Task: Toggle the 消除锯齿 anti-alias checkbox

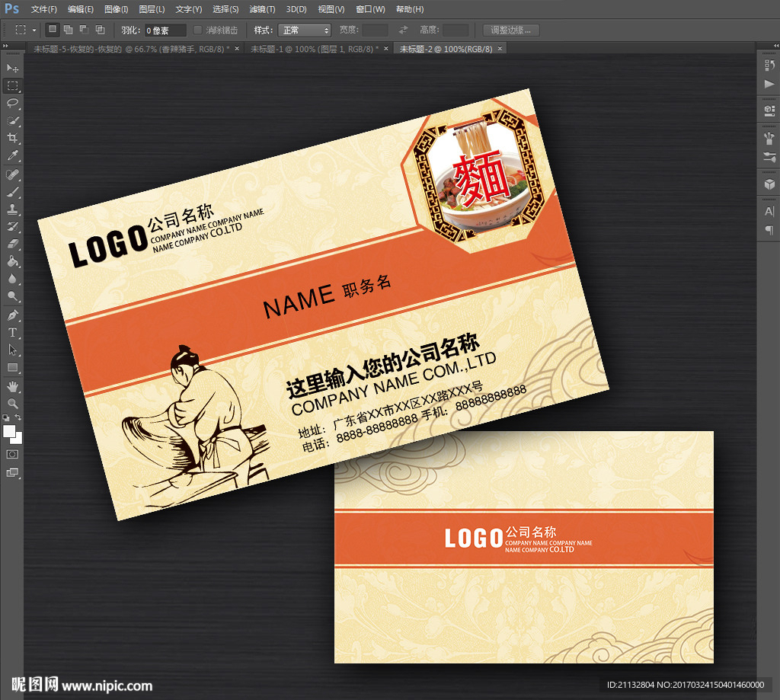Action: [x=197, y=30]
